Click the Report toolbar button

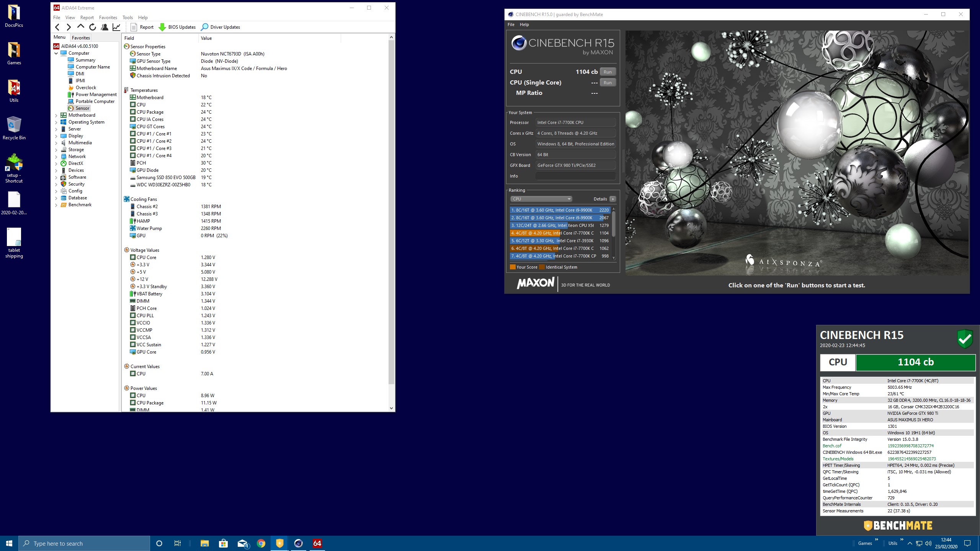(x=142, y=27)
